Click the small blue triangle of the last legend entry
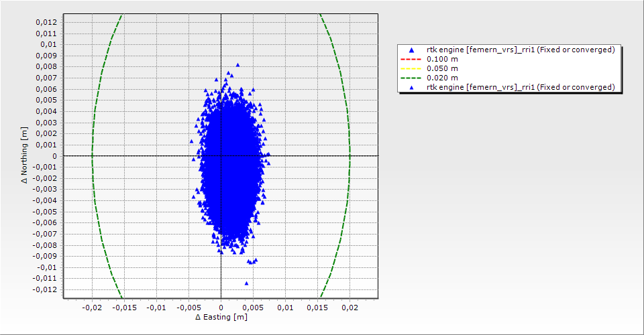Image resolution: width=644 pixels, height=335 pixels. click(411, 87)
